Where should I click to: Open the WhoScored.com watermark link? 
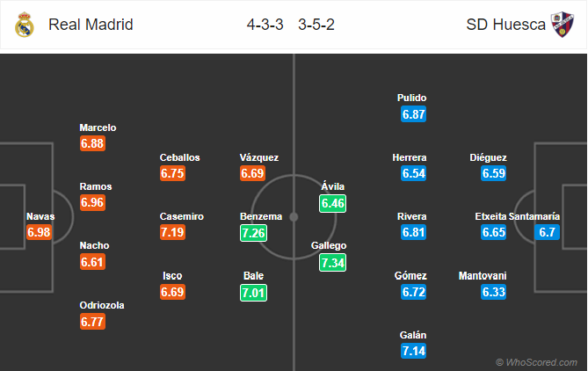[x=536, y=362]
